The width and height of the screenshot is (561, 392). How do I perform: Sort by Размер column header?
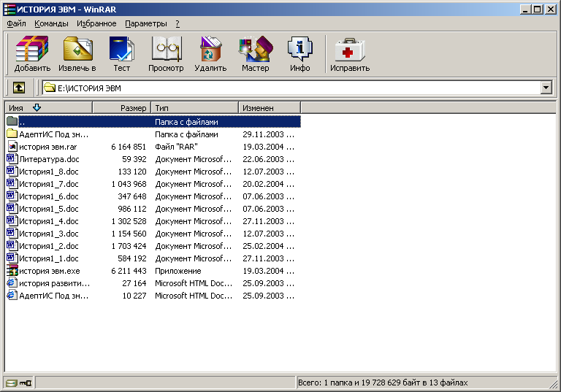click(x=122, y=107)
